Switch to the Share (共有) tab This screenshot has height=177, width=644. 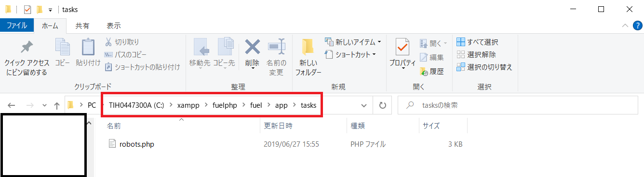pyautogui.click(x=82, y=25)
